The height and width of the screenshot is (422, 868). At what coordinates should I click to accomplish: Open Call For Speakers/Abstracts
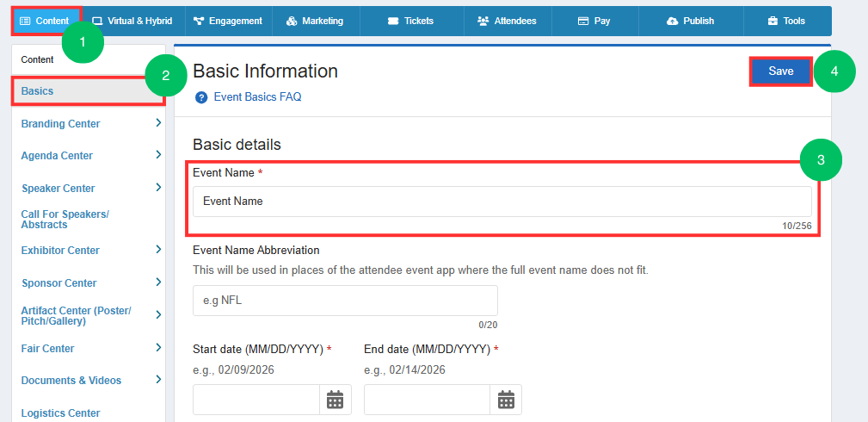click(x=65, y=220)
